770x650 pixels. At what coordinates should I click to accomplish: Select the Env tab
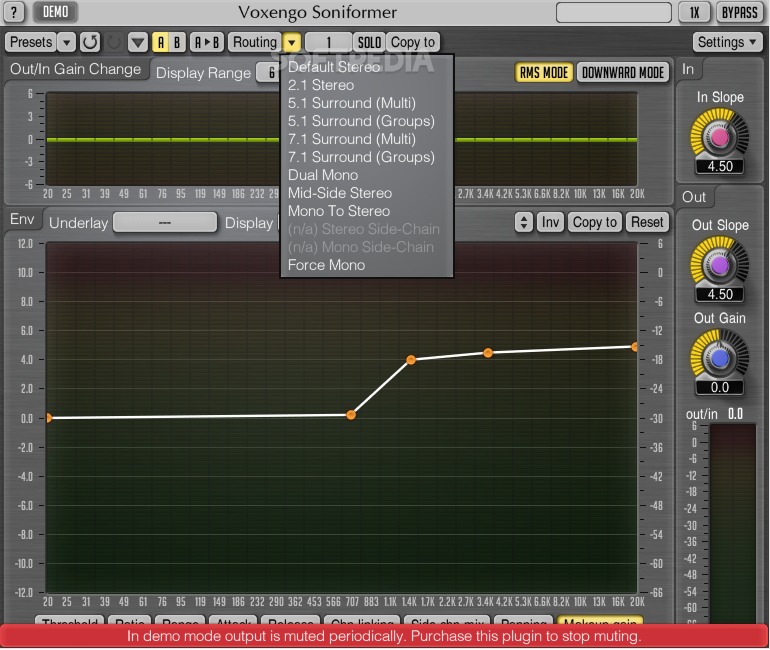pos(22,219)
